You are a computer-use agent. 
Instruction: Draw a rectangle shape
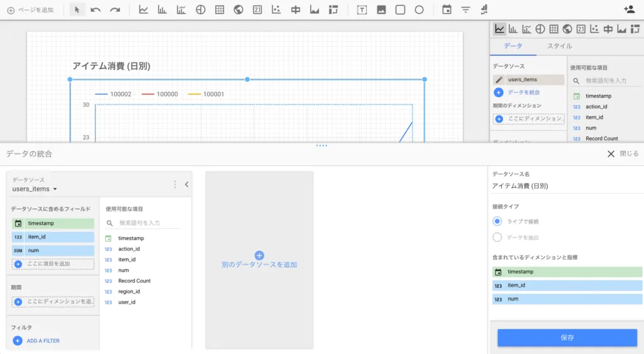pyautogui.click(x=400, y=10)
